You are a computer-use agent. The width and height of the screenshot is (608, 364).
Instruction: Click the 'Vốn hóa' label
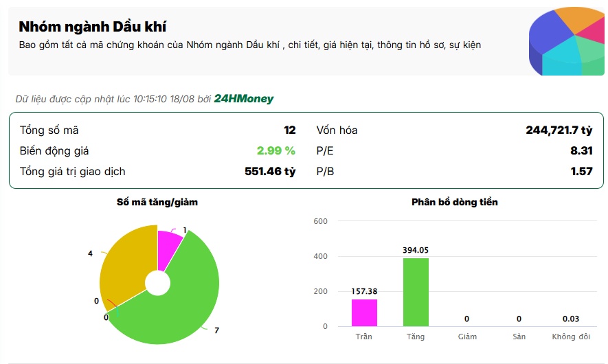(x=337, y=130)
